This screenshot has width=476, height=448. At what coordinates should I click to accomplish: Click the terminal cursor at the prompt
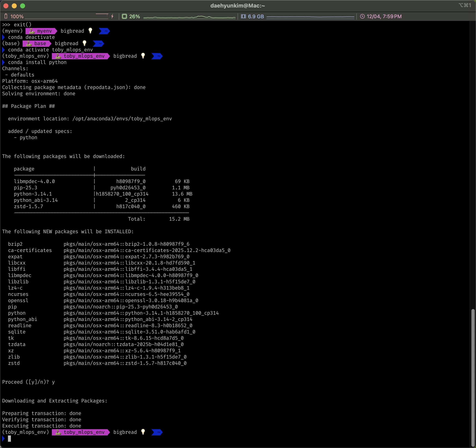pos(9,438)
